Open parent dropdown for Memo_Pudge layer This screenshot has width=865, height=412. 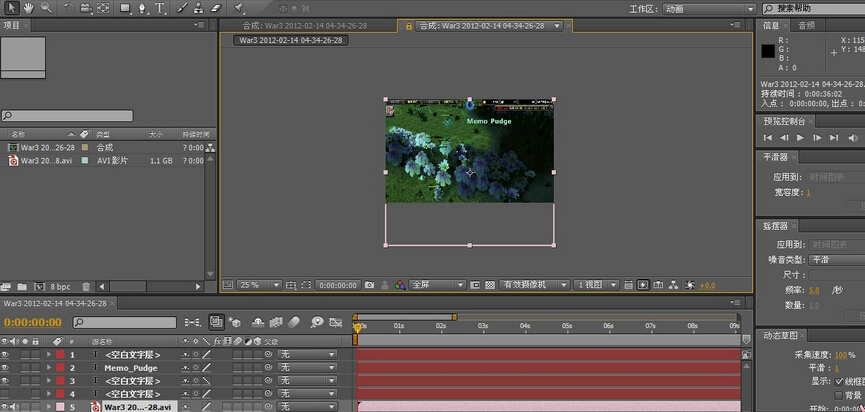click(x=307, y=367)
